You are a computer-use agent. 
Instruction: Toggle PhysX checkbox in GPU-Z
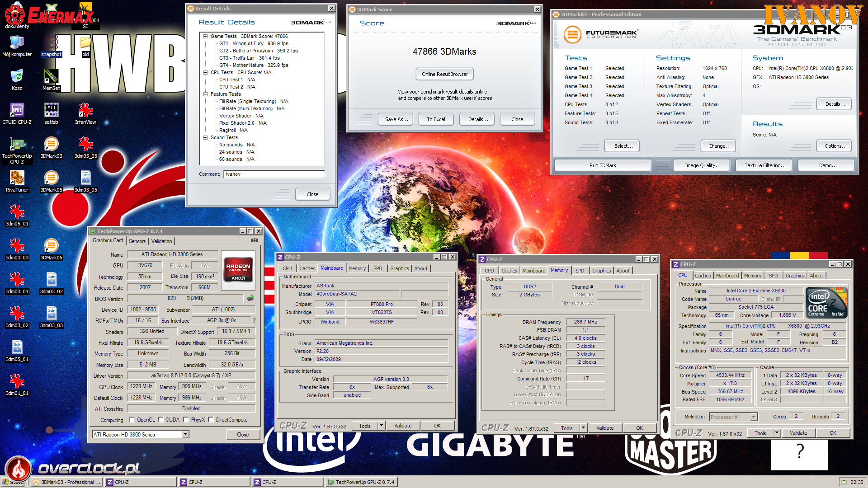pyautogui.click(x=186, y=420)
